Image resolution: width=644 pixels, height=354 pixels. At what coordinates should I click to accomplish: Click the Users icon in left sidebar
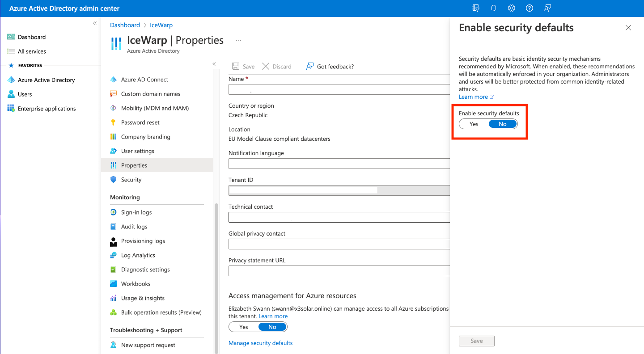pyautogui.click(x=11, y=94)
